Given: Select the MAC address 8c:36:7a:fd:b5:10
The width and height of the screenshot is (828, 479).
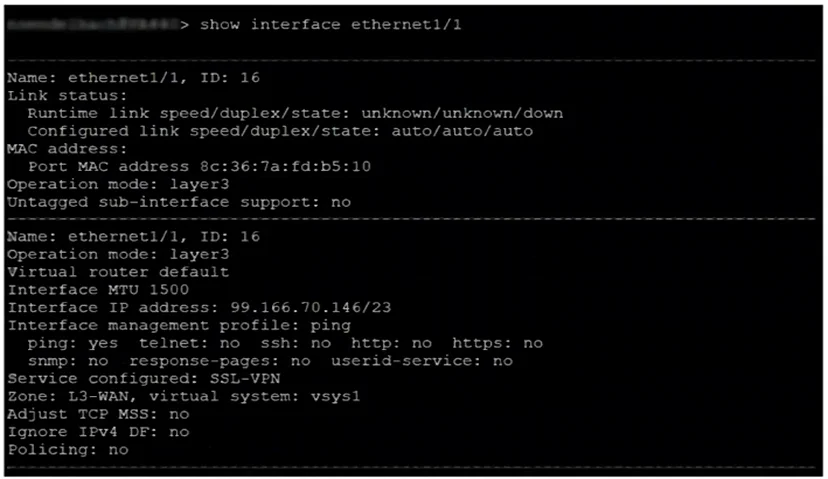Looking at the screenshot, I should pos(286,166).
